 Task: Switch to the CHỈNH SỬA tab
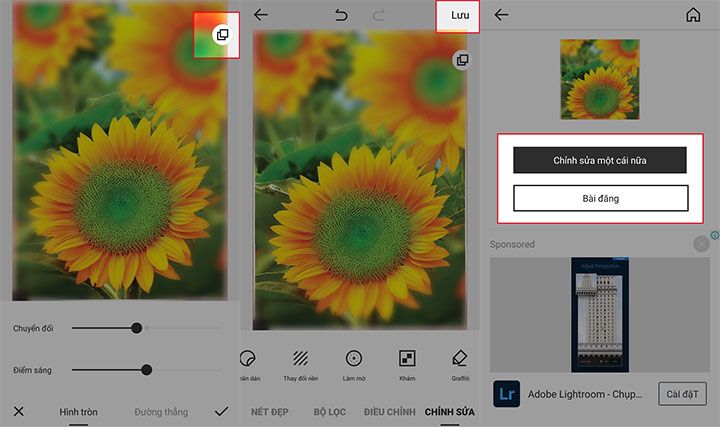(x=450, y=412)
